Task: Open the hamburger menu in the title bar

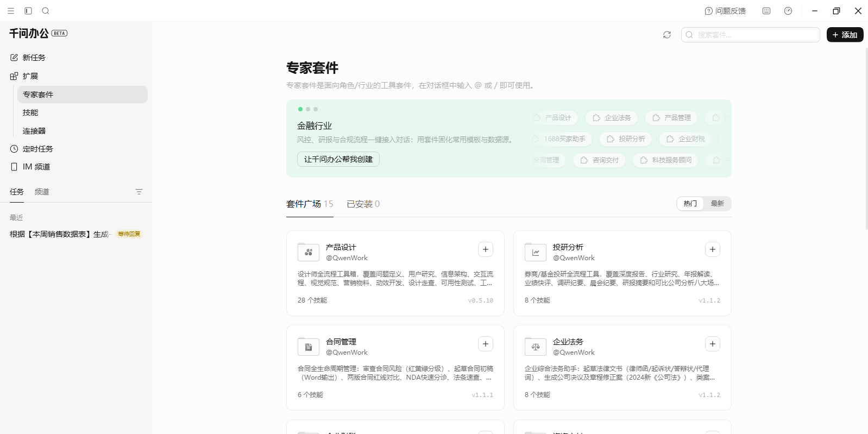Action: click(11, 11)
